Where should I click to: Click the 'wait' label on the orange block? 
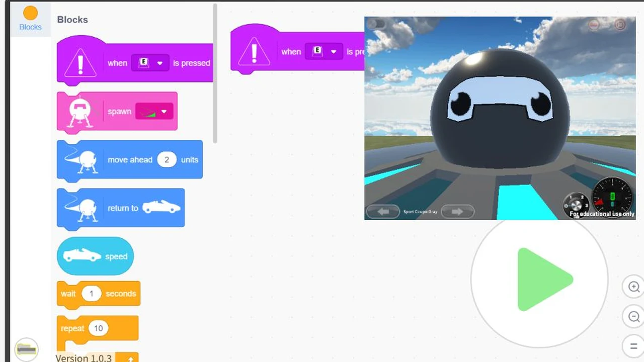pyautogui.click(x=68, y=294)
